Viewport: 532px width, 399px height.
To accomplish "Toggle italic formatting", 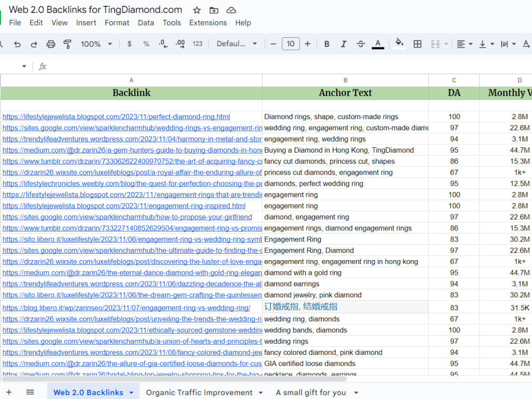I will tap(344, 44).
